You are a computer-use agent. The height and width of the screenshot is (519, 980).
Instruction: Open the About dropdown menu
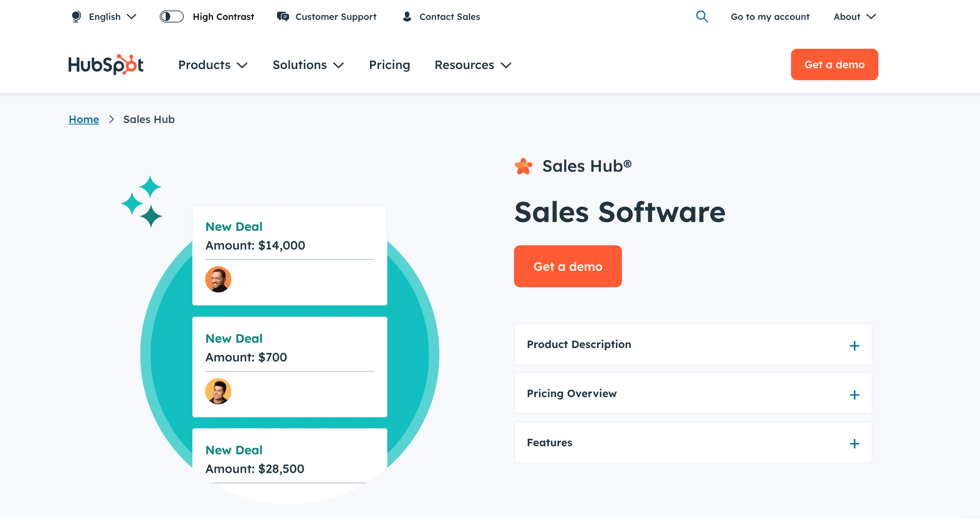click(x=854, y=17)
